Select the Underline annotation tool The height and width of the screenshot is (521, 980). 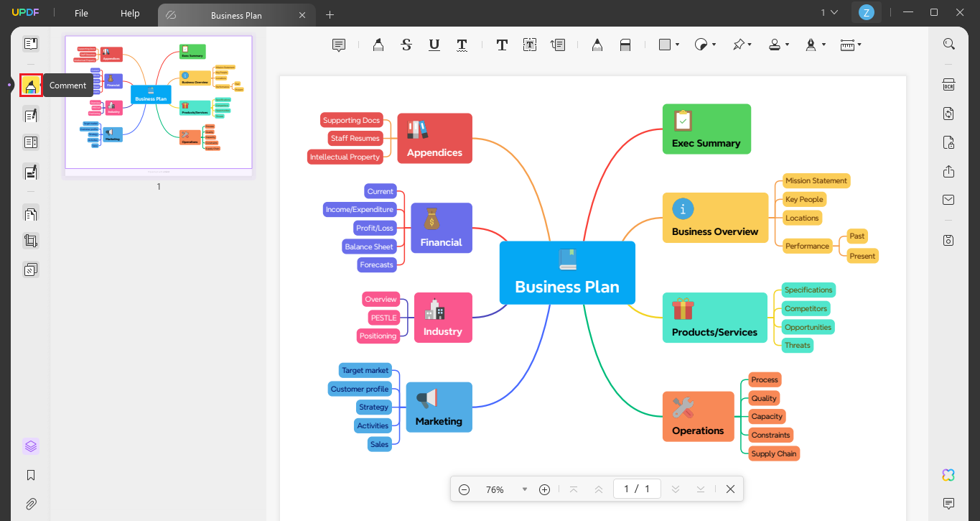[434, 45]
